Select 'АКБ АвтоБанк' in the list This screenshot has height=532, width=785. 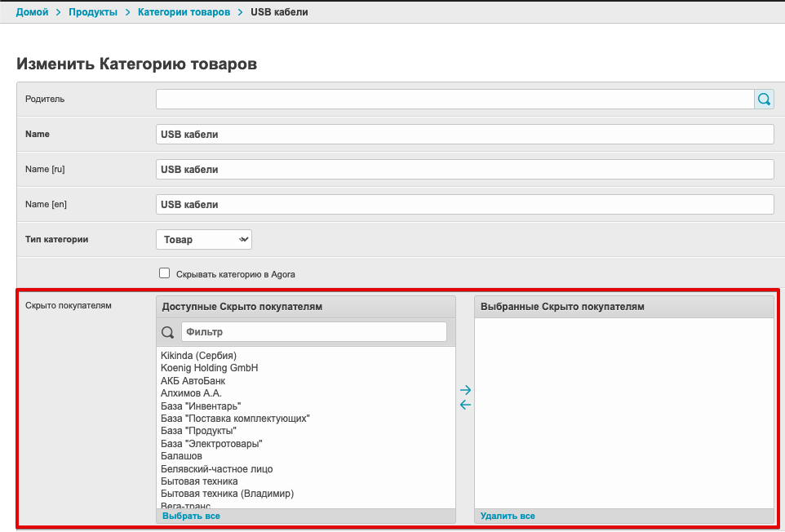click(x=193, y=381)
